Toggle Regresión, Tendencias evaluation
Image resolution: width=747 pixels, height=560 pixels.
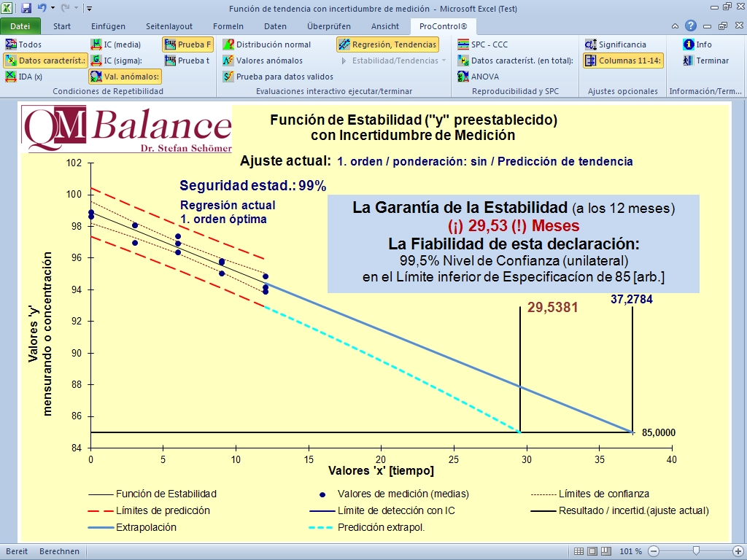click(387, 44)
